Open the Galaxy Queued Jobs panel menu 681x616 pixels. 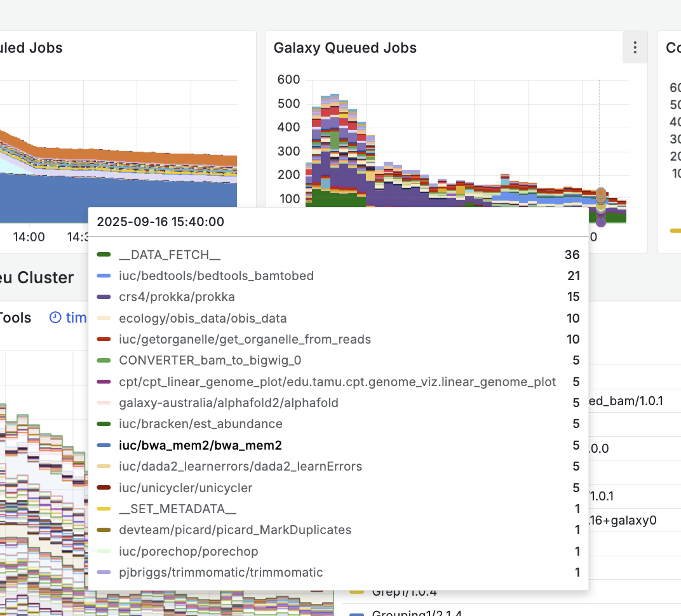(x=635, y=48)
